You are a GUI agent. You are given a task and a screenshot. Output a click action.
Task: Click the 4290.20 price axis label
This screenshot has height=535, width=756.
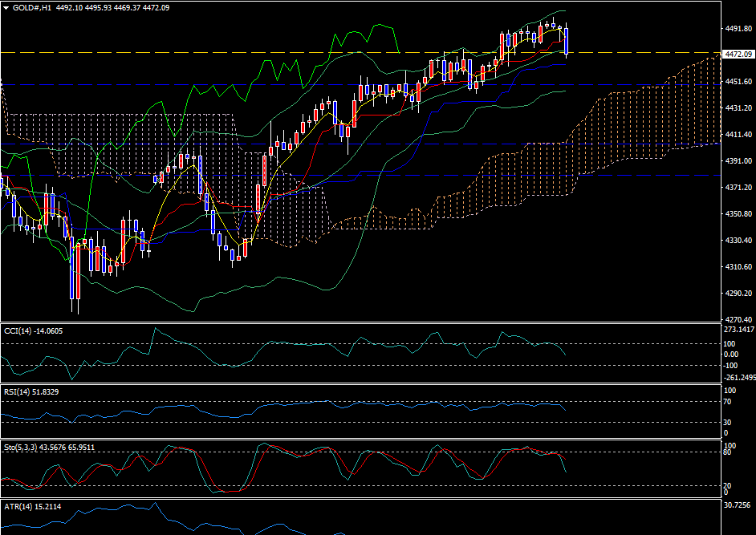(x=738, y=294)
